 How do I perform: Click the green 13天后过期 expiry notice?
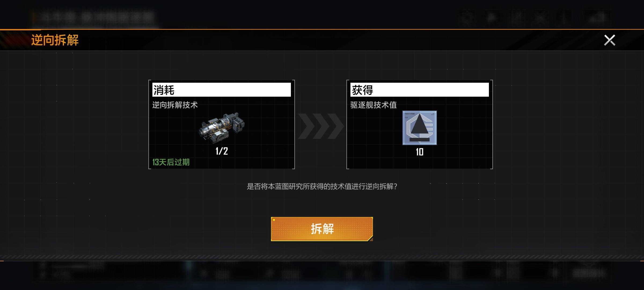pos(171,162)
